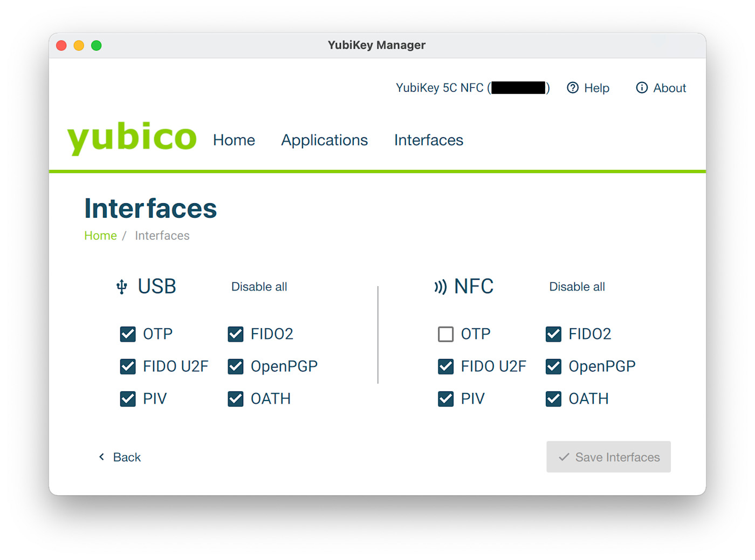The image size is (755, 560).
Task: Disable OATH for USB
Action: 236,399
